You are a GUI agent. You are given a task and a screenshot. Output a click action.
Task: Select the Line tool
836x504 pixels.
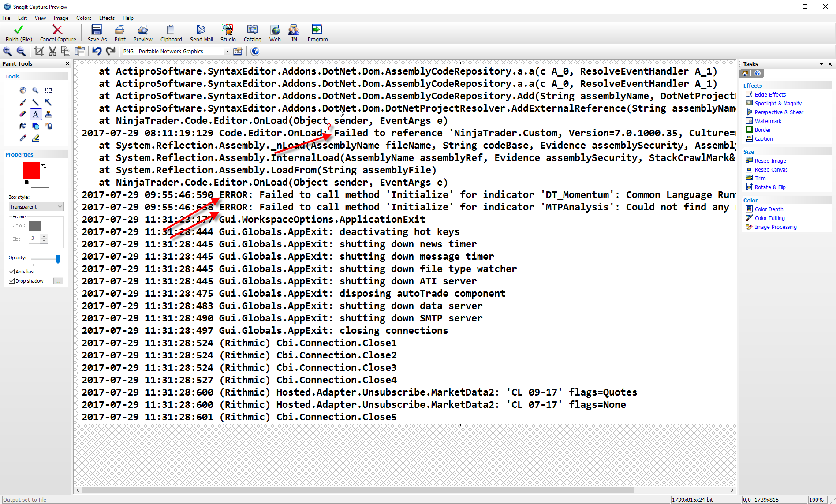[x=36, y=102]
